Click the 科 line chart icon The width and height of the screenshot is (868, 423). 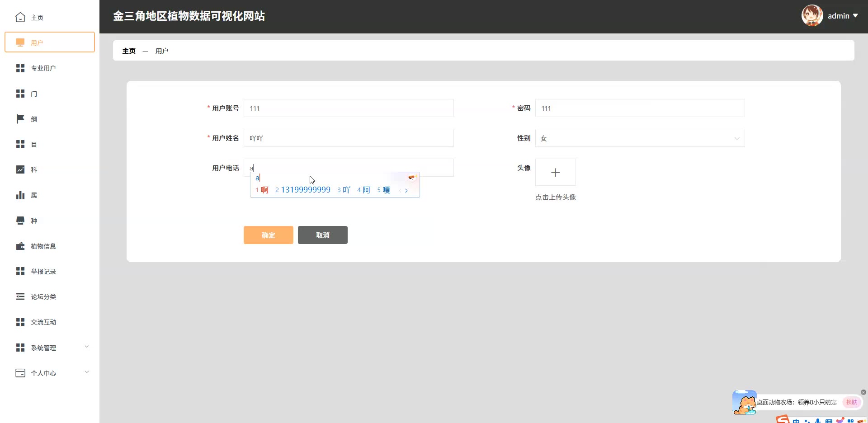tap(20, 169)
